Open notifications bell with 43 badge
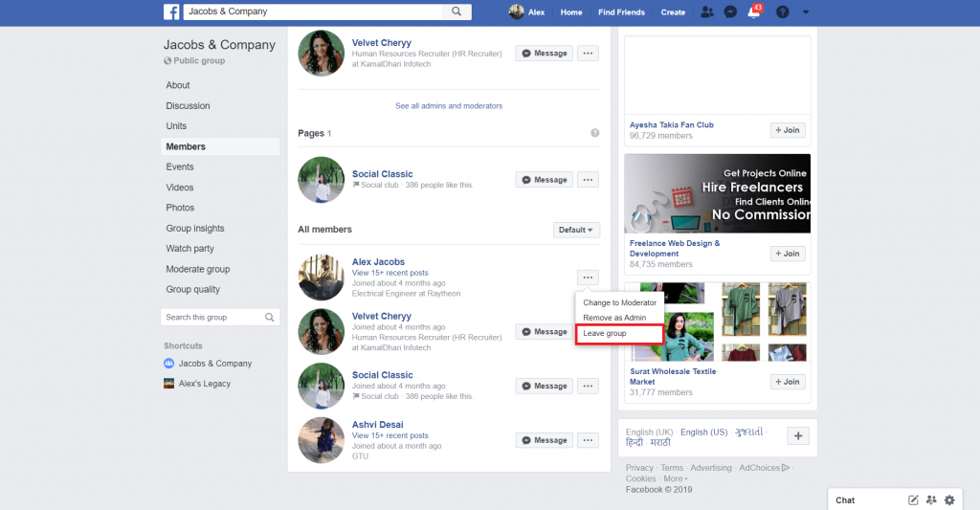Viewport: 980px width, 510px height. point(754,11)
